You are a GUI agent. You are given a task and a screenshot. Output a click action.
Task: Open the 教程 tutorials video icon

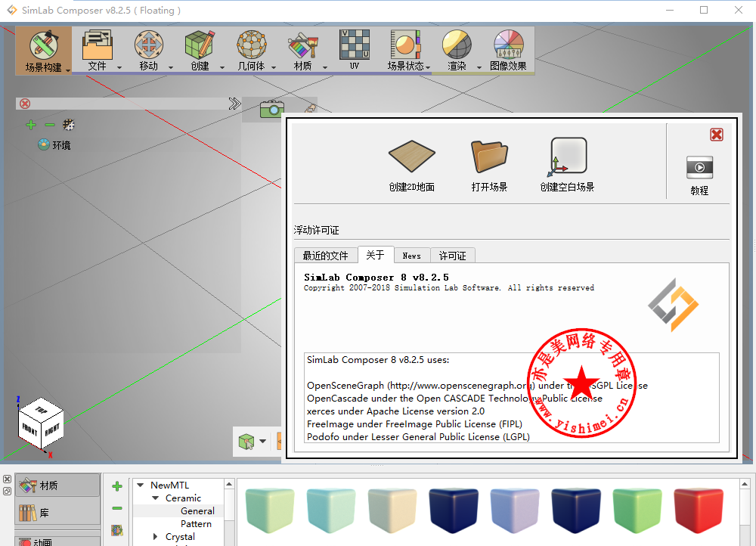click(x=699, y=167)
